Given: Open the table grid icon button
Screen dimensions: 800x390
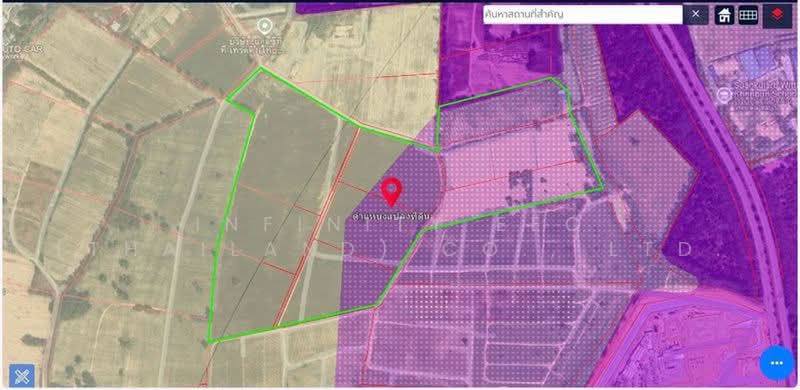Looking at the screenshot, I should [748, 15].
